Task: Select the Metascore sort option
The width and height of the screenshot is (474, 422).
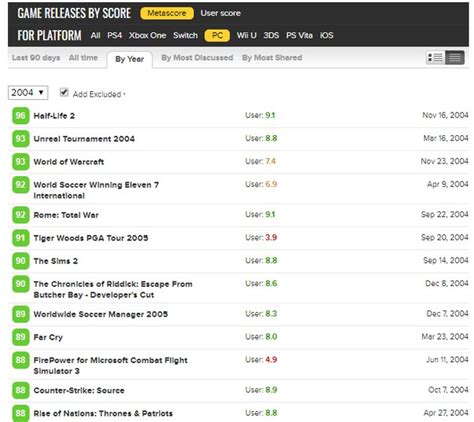Action: 167,13
